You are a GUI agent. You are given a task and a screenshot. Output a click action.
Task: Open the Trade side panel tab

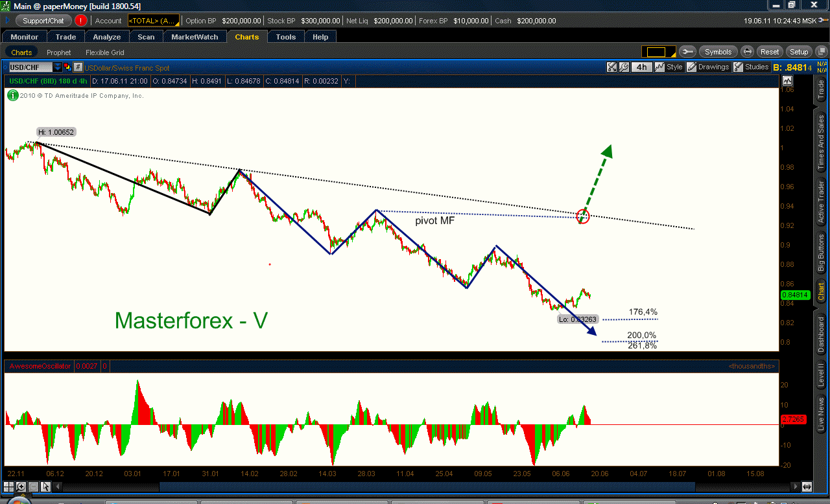[822, 89]
